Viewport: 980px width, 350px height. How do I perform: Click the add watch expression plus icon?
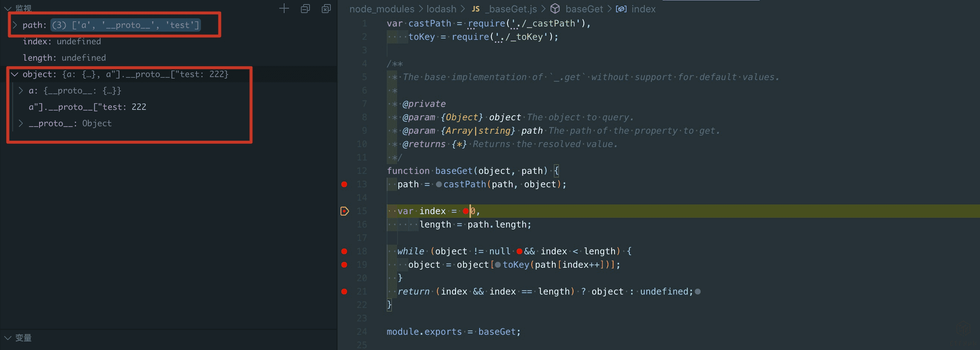click(284, 8)
